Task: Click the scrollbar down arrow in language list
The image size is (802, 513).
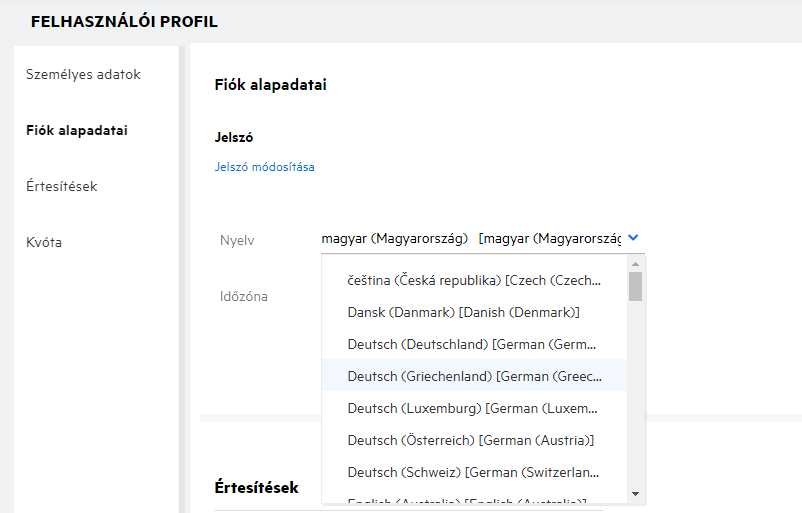Action: 635,494
